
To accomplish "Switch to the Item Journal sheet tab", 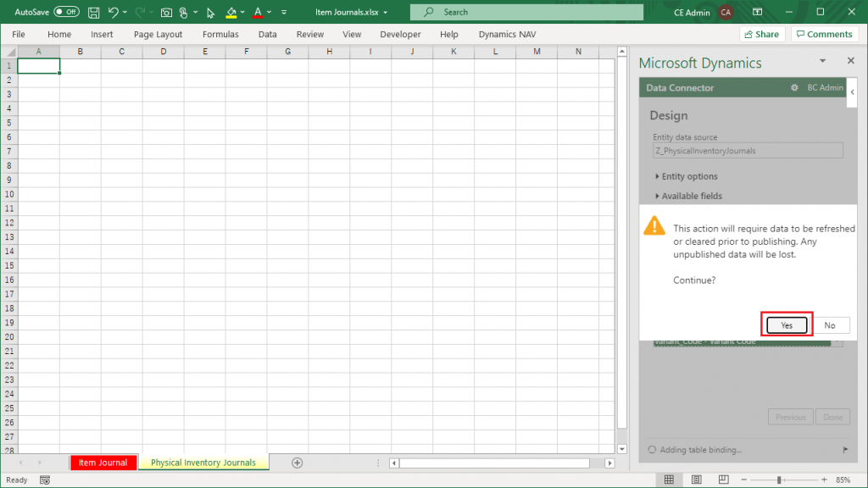I will coord(103,463).
